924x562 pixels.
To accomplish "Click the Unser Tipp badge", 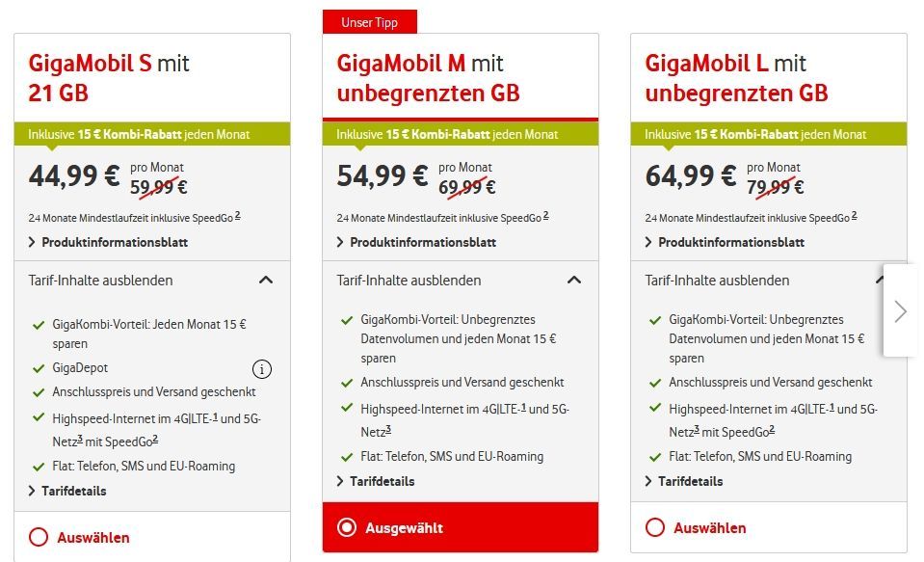I will 369,22.
